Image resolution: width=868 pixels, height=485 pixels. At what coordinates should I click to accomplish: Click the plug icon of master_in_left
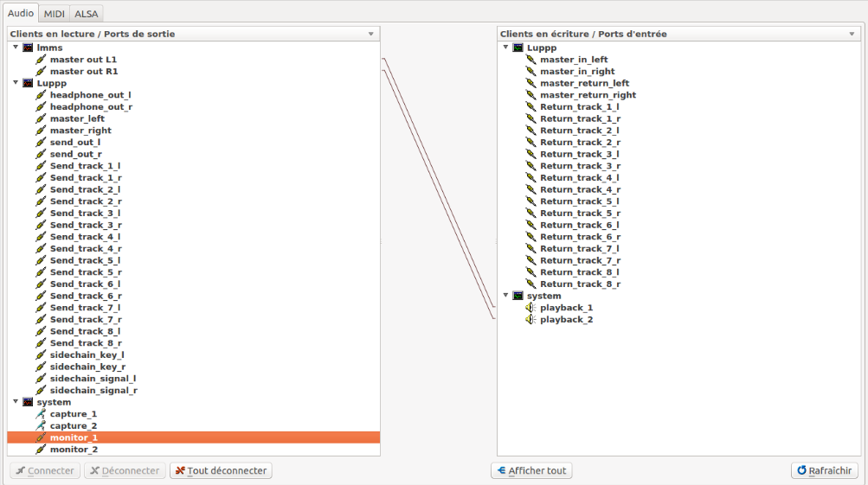(530, 60)
